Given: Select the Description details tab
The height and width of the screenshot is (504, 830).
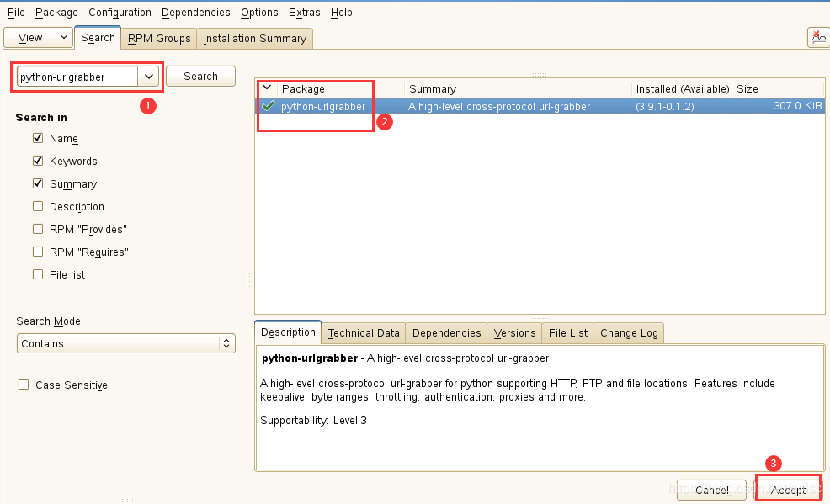Looking at the screenshot, I should coord(288,332).
